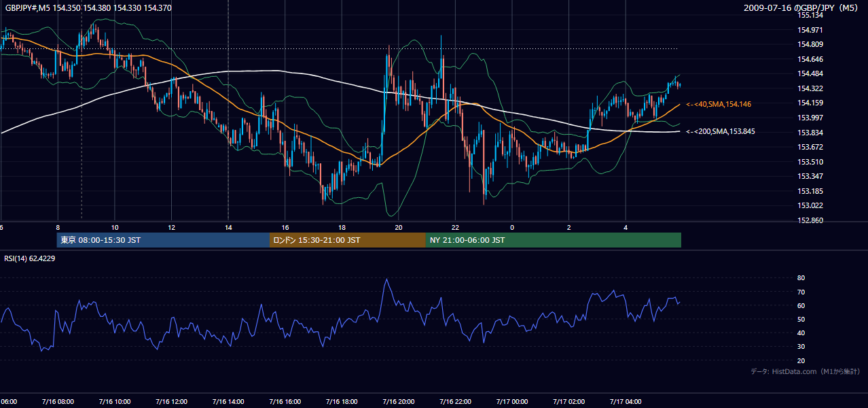868x408 pixels.
Task: Click the 7/16 10:00 time label
Action: (115, 401)
